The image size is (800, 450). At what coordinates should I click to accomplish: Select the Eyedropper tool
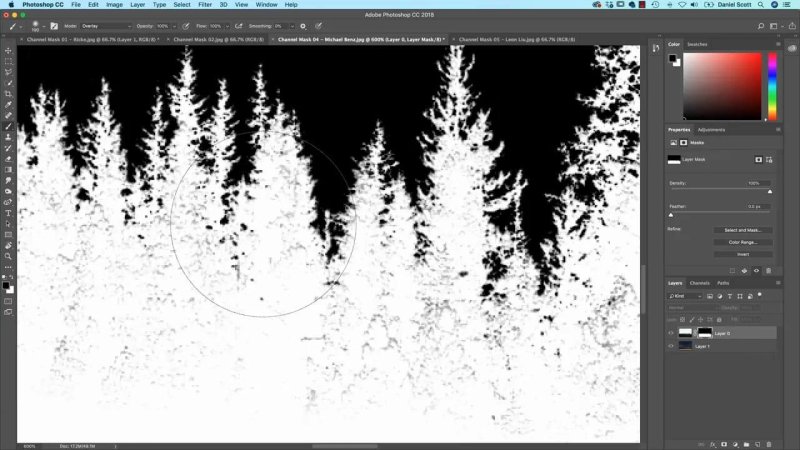point(8,105)
